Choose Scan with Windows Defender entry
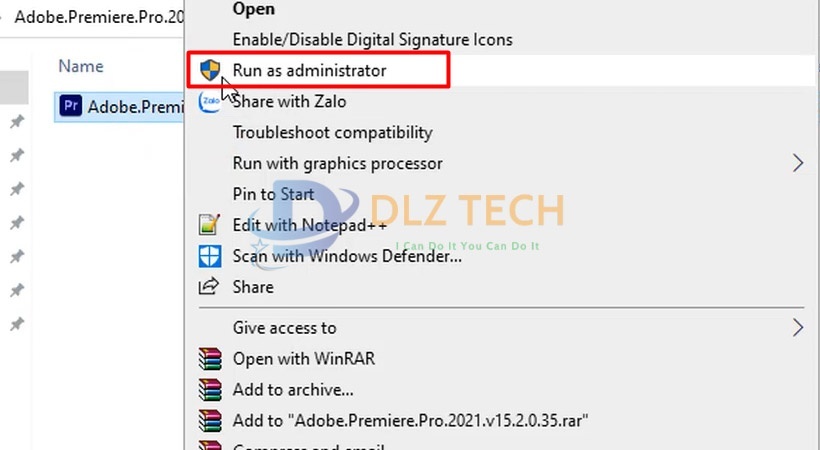The height and width of the screenshot is (450, 820). 347,256
